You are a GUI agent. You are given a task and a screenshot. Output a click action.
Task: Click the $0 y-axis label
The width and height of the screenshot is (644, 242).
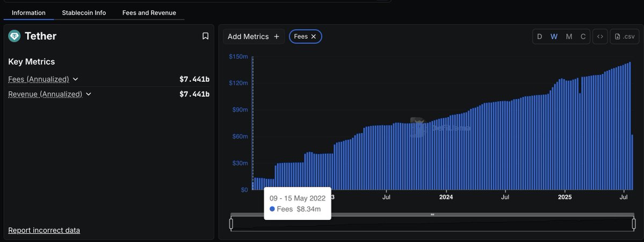(244, 190)
